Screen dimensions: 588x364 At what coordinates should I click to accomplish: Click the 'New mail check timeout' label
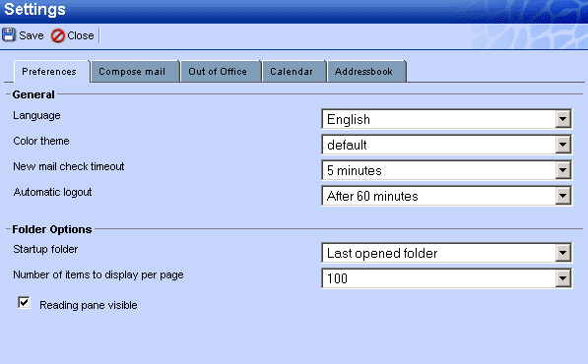pyautogui.click(x=69, y=166)
